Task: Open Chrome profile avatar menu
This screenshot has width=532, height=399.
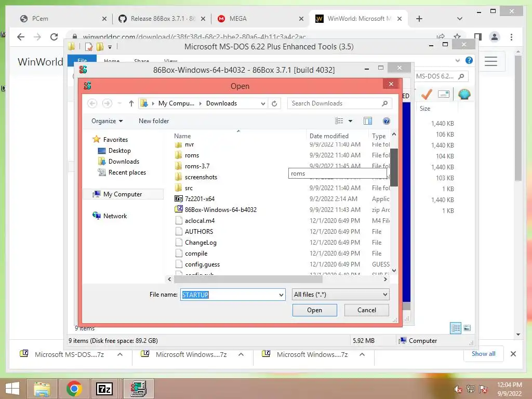Action: [x=495, y=37]
